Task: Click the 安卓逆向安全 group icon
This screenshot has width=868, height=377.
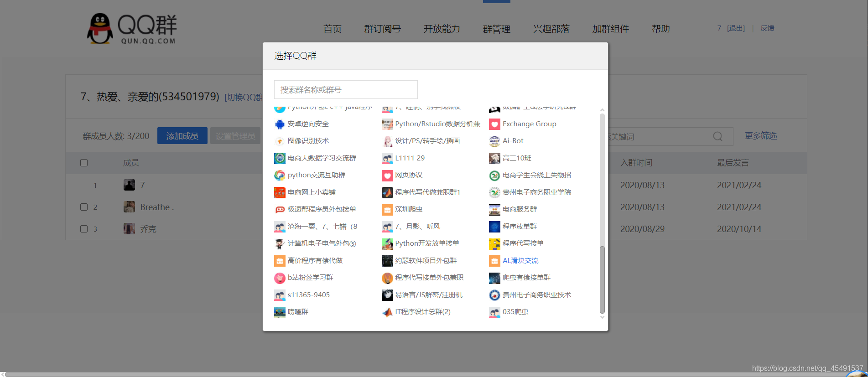Action: (280, 124)
